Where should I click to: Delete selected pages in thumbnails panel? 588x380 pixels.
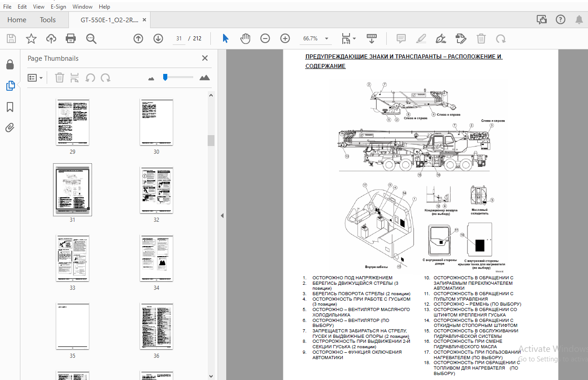pyautogui.click(x=59, y=78)
